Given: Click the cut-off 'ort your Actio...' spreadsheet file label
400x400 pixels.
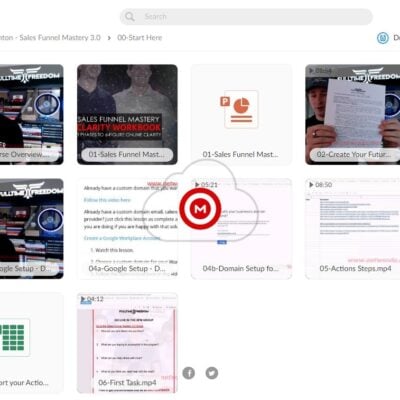Looking at the screenshot, I should [x=24, y=383].
